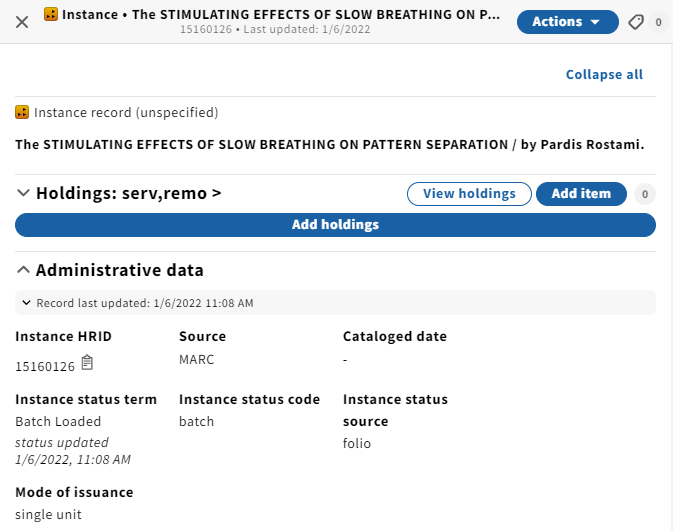Click the Add item button
The width and height of the screenshot is (673, 530).
(581, 194)
